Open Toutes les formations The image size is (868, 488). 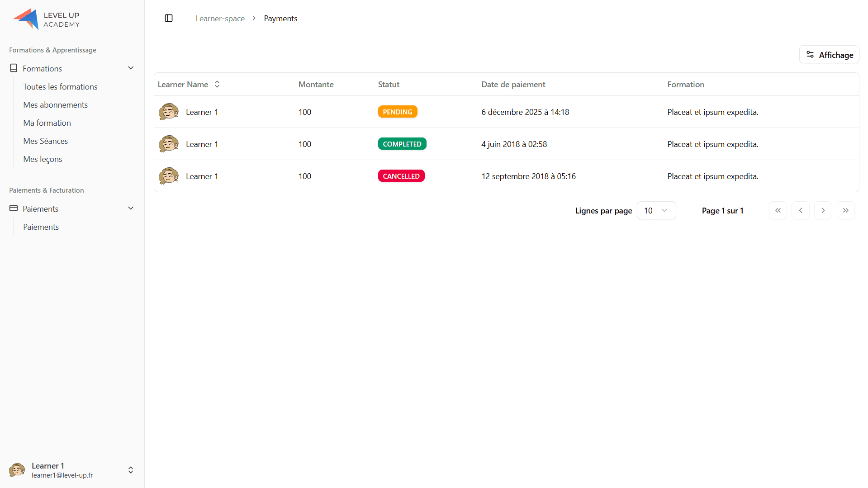click(60, 86)
